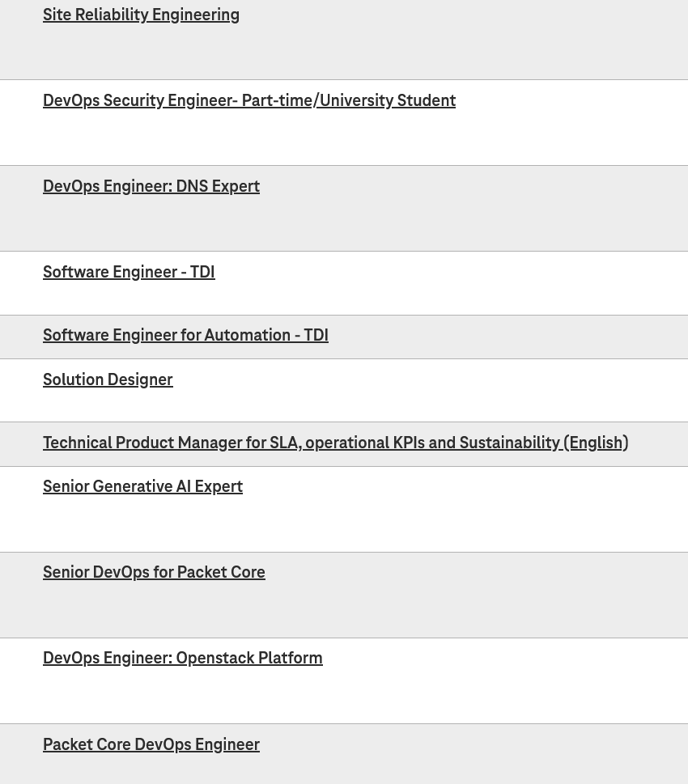The width and height of the screenshot is (688, 784).
Task: Open the Solution Designer job link
Action: (108, 379)
